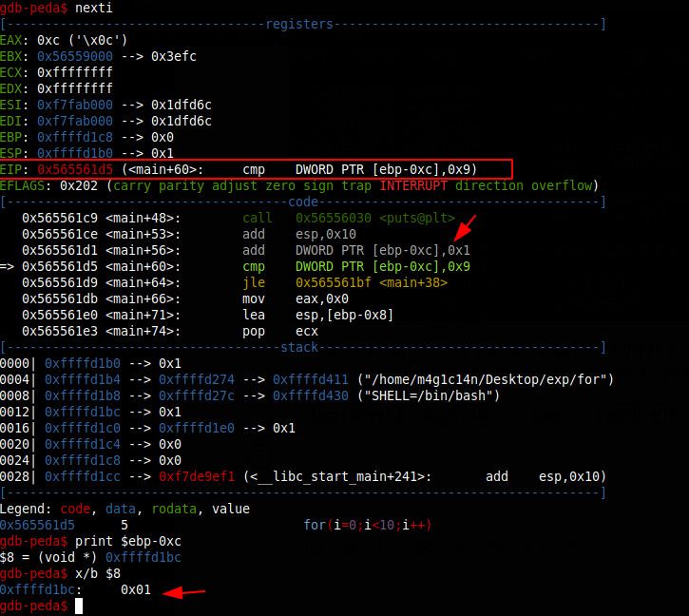Click the memory byte value 0x01

tap(136, 590)
